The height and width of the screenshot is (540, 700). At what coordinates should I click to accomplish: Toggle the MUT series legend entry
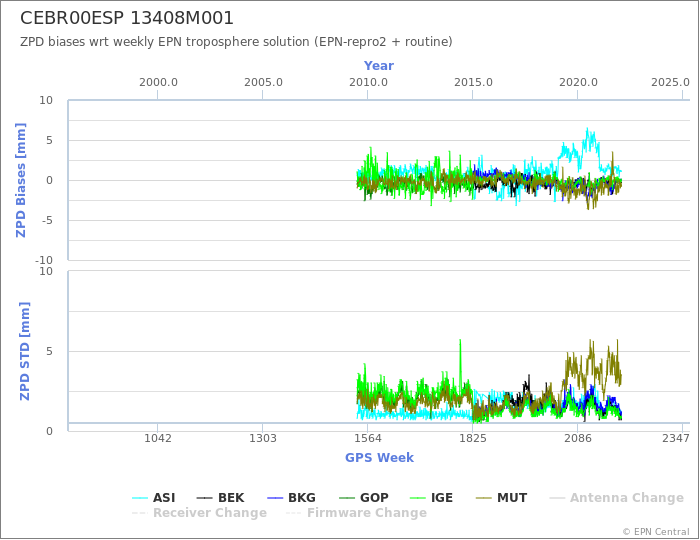[x=501, y=498]
